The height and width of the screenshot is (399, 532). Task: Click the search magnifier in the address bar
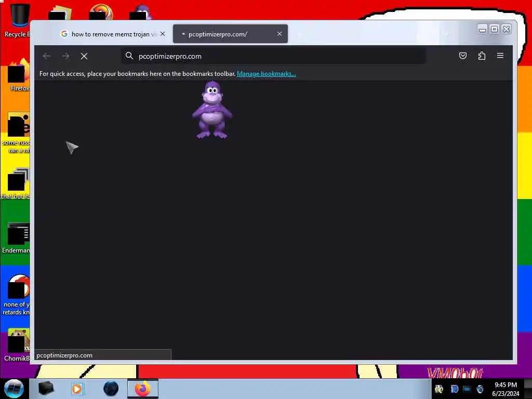(x=129, y=56)
